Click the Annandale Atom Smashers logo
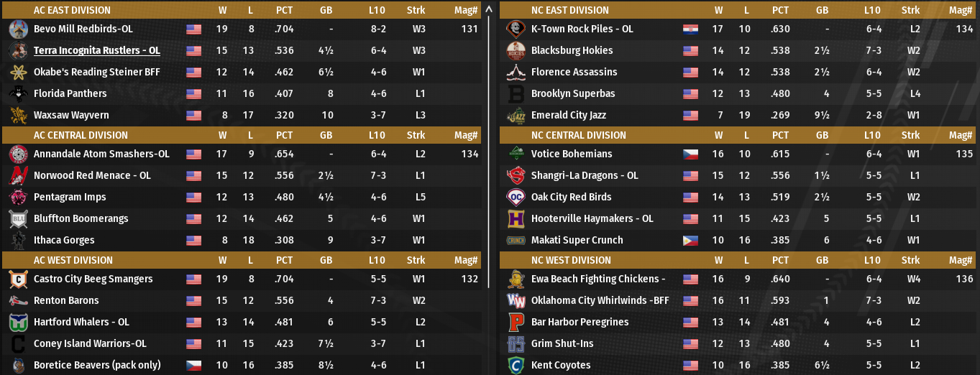Viewport: 980px width, 375px height. (19, 154)
